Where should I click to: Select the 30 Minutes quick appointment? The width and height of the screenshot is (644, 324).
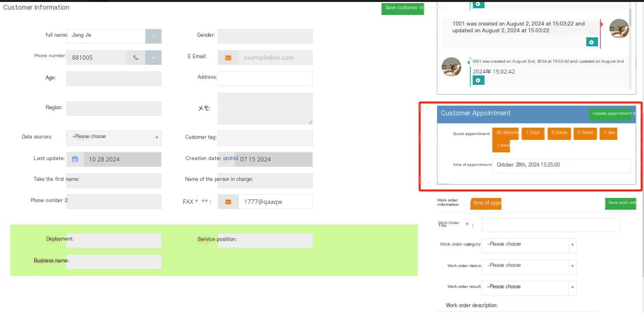[505, 133]
